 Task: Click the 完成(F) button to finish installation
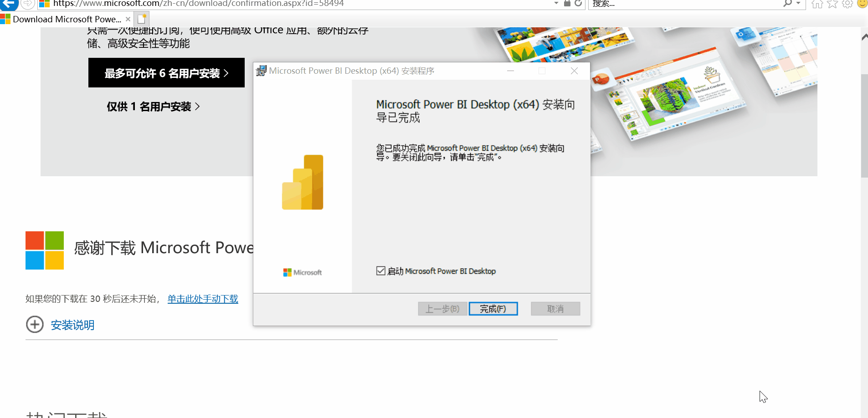[x=493, y=308]
